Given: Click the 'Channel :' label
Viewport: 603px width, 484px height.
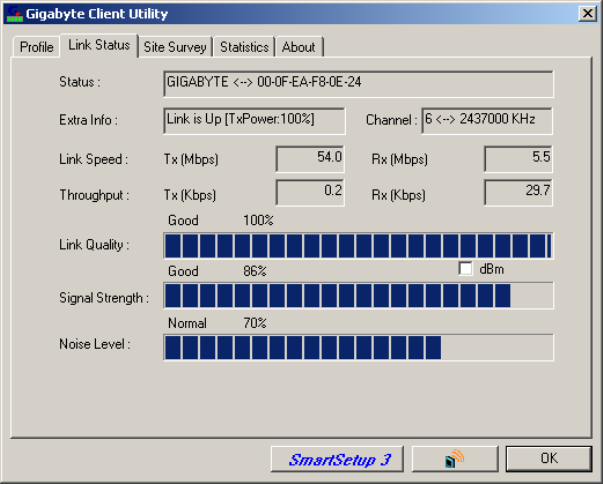Looking at the screenshot, I should coord(391,120).
